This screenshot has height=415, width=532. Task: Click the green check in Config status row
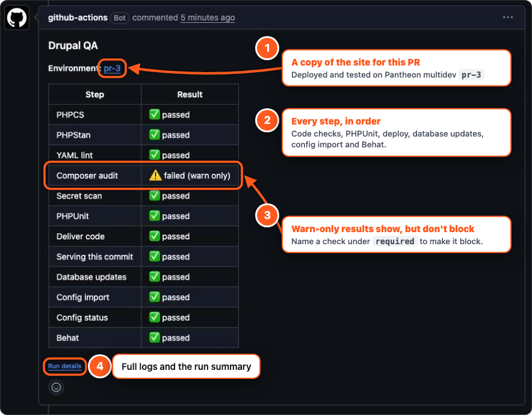tap(155, 318)
